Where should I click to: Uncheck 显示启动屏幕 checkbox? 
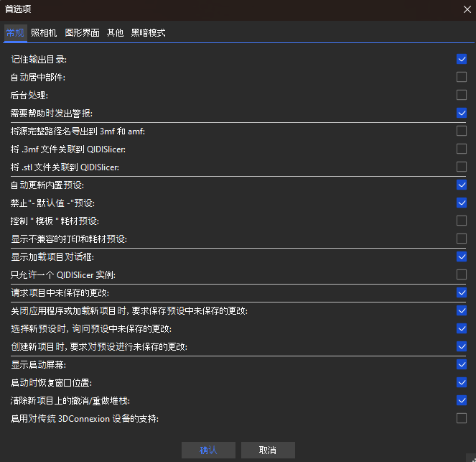tap(462, 364)
